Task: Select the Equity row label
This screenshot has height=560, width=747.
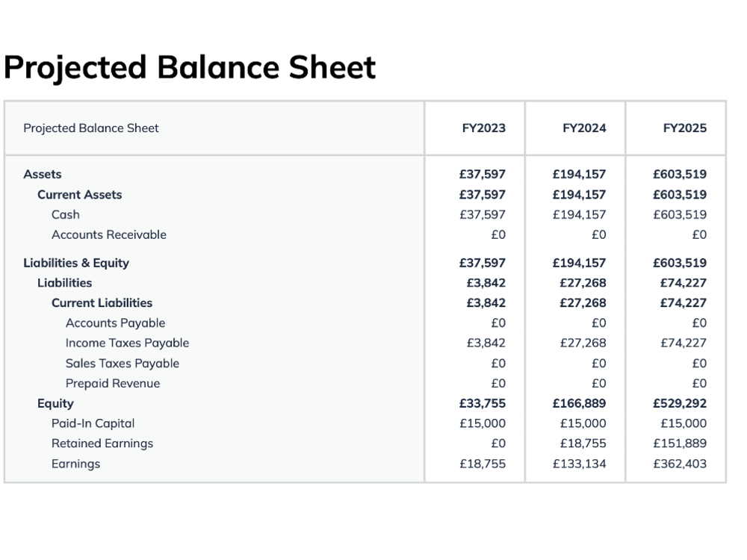Action: [x=55, y=404]
